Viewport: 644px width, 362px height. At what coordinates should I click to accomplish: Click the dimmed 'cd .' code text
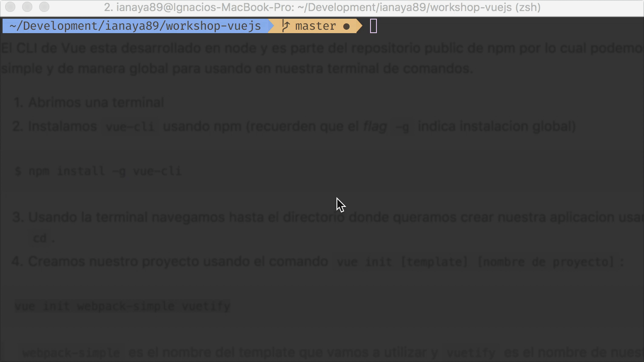44,238
